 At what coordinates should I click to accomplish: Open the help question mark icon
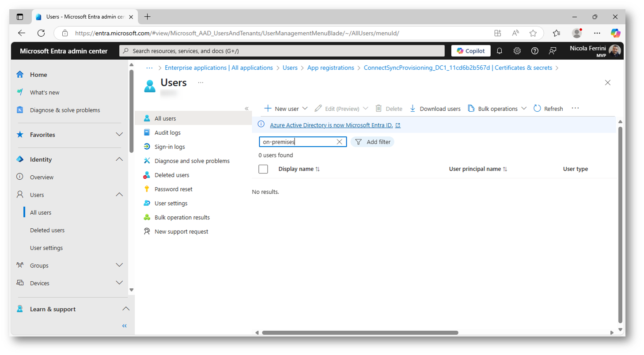[535, 51]
